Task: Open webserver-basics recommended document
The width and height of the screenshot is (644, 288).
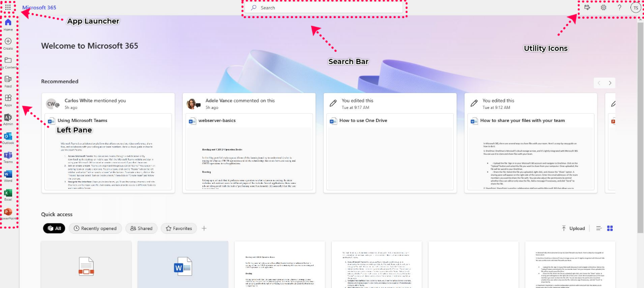Action: pos(249,143)
